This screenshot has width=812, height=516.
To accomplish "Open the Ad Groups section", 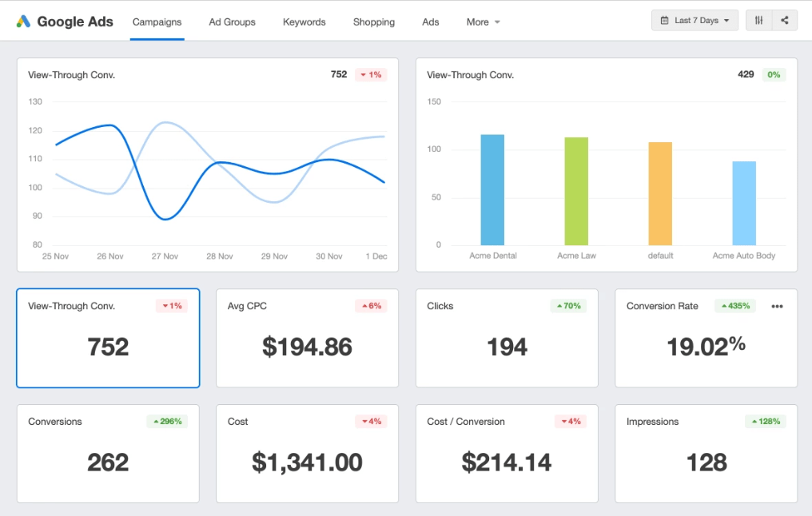I will (x=232, y=22).
